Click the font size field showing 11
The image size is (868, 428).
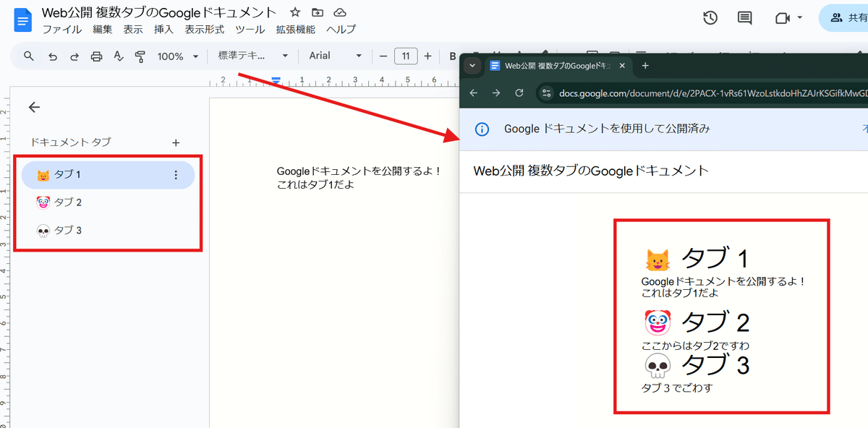pyautogui.click(x=406, y=56)
